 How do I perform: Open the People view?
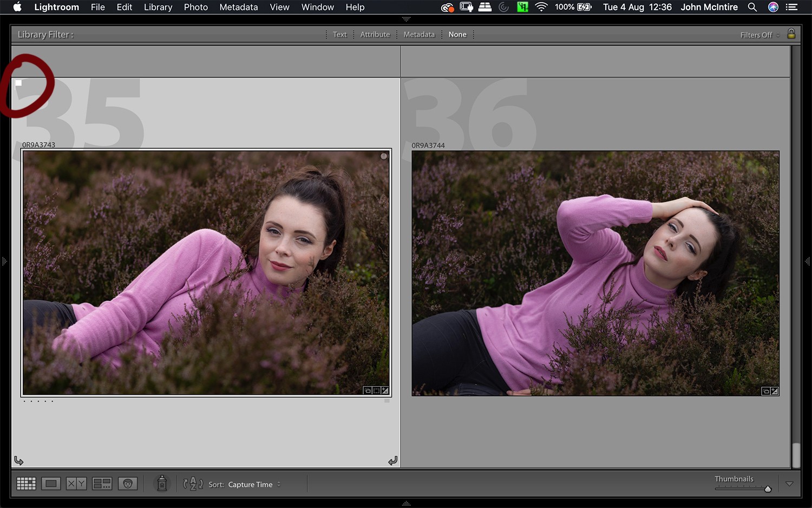point(128,483)
